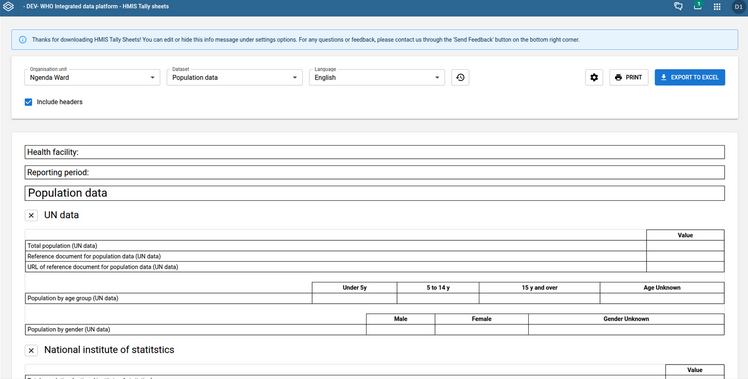Image resolution: width=748 pixels, height=379 pixels.
Task: Open interpretations inbox with green badge
Action: pyautogui.click(x=697, y=6)
